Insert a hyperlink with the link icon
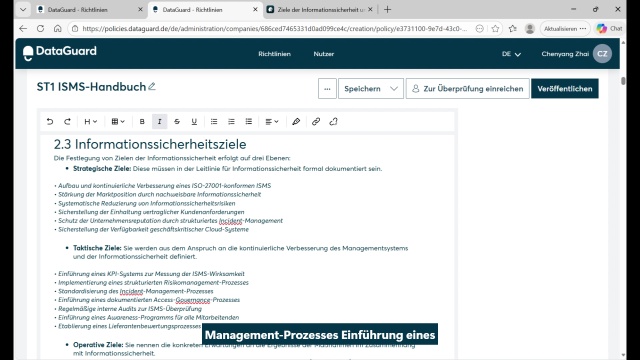This screenshot has height=360, width=640. click(316, 122)
